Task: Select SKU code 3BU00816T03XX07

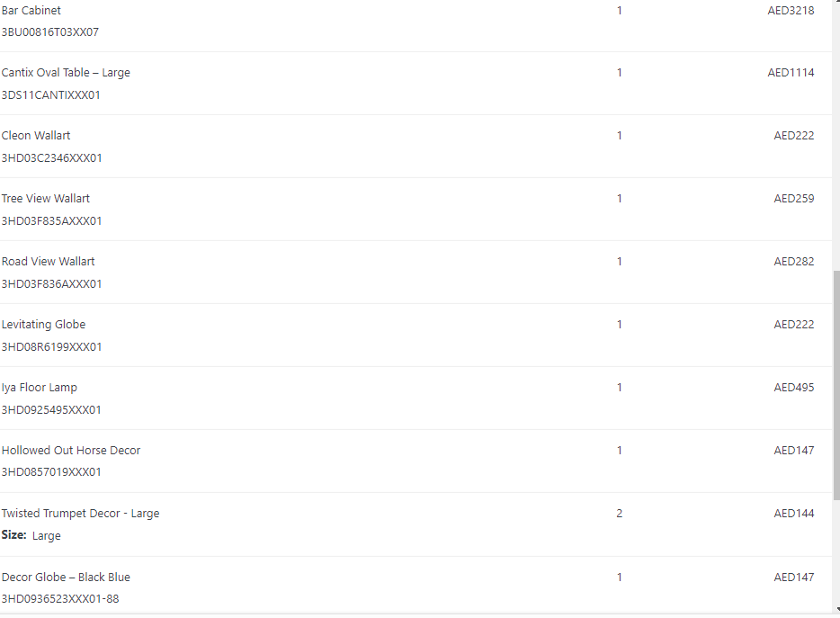Action: (50, 32)
